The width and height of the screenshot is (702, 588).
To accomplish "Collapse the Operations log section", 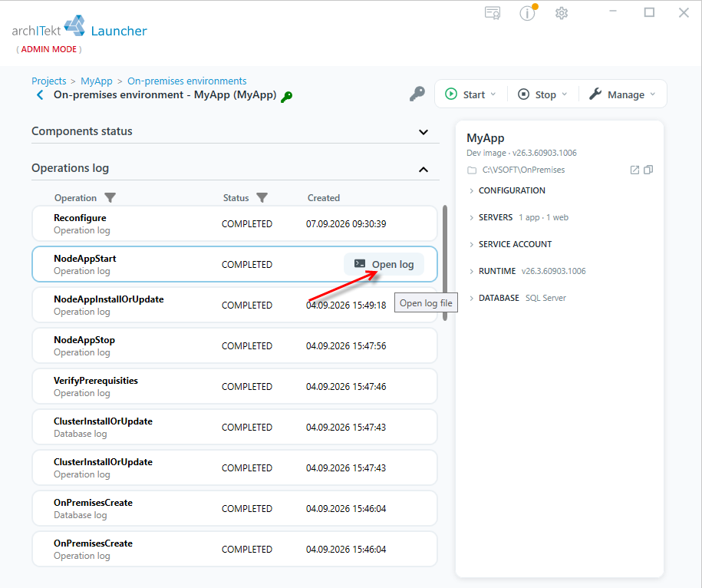I will tap(423, 170).
